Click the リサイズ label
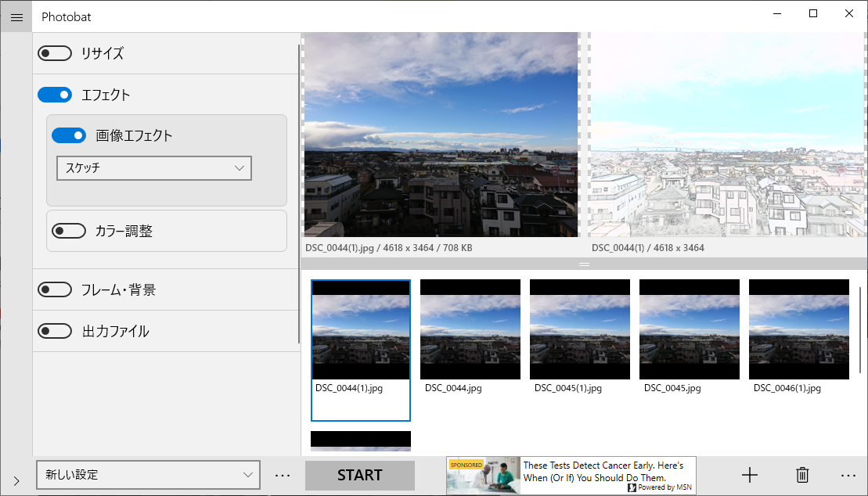The height and width of the screenshot is (496, 868). 103,54
